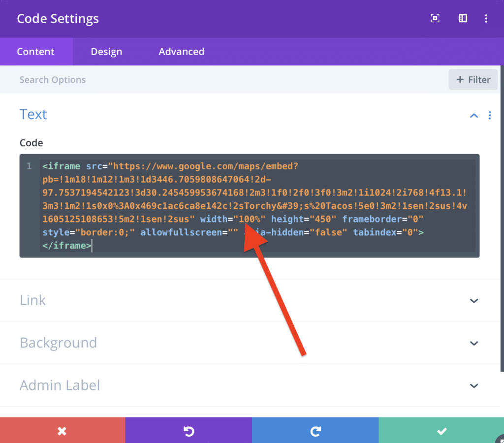
Task: Open Text section three-dot options
Action: (x=489, y=115)
